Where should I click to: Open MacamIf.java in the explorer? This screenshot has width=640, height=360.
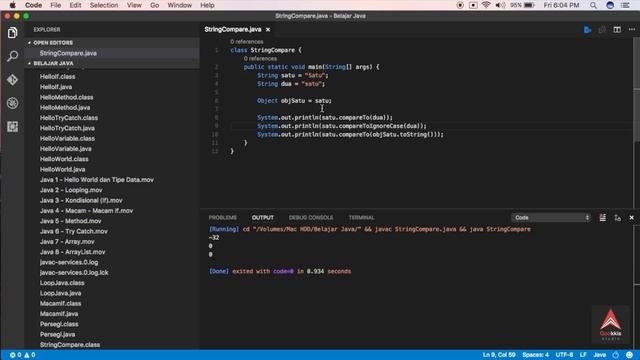[x=59, y=314]
